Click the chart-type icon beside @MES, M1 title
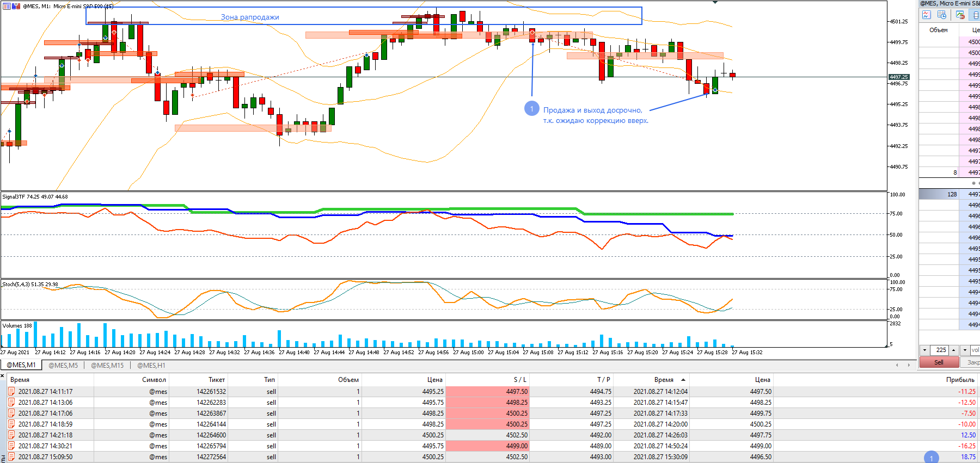 [x=16, y=6]
